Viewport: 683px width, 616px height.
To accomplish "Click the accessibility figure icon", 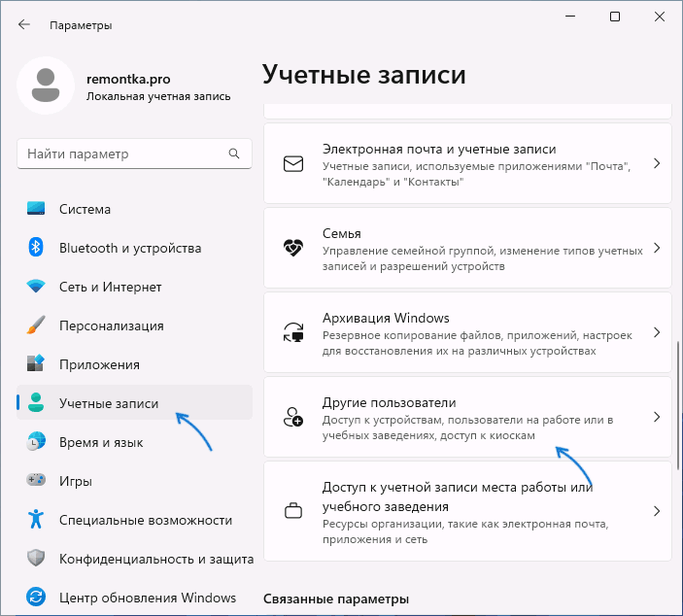I will point(36,519).
